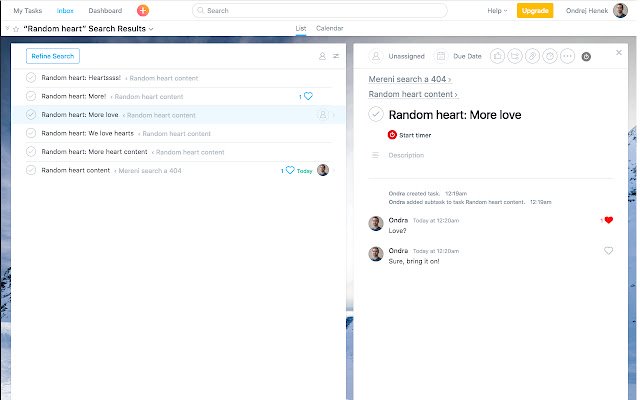Go to My Tasks
The height and width of the screenshot is (400, 640).
pos(28,11)
